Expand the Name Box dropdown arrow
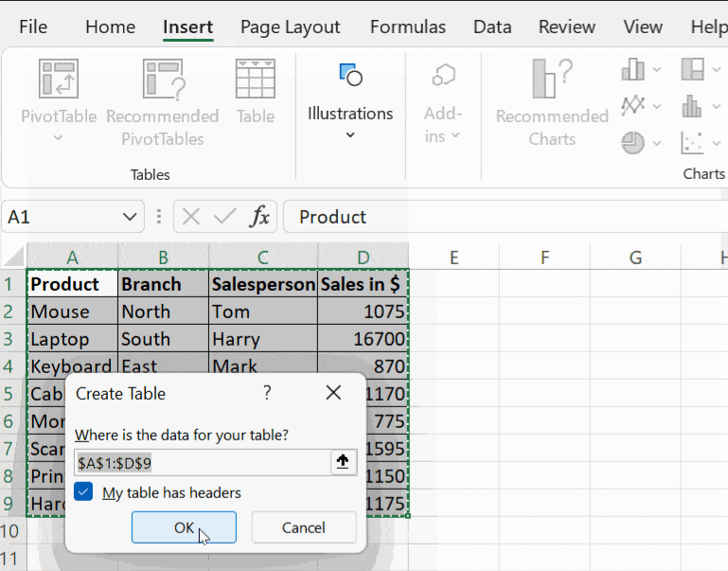728x571 pixels. point(130,217)
